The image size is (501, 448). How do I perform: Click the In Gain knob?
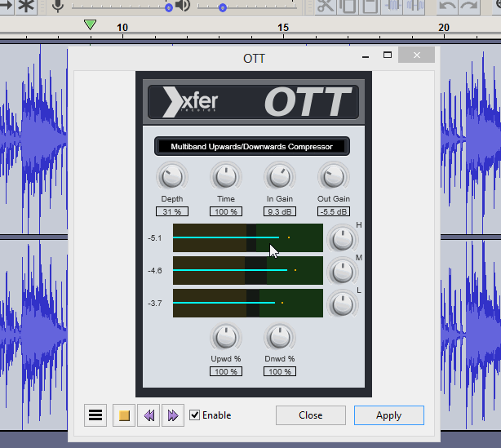(280, 177)
